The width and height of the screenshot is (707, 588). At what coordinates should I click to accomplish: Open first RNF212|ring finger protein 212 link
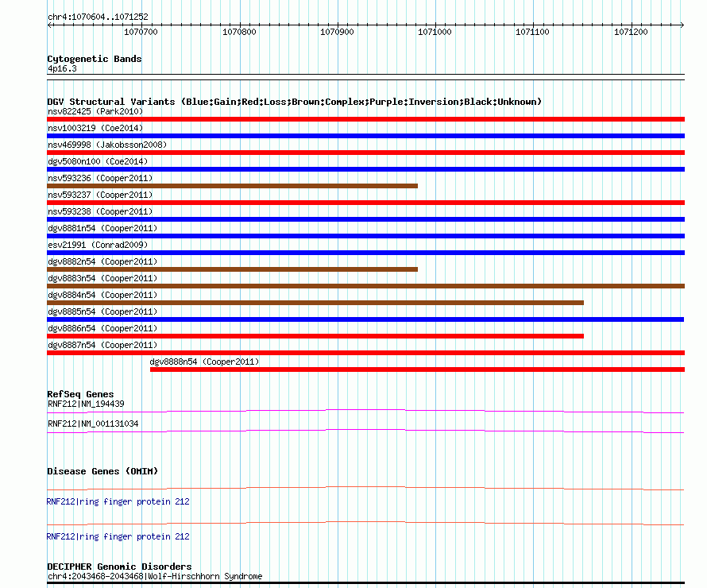(118, 501)
